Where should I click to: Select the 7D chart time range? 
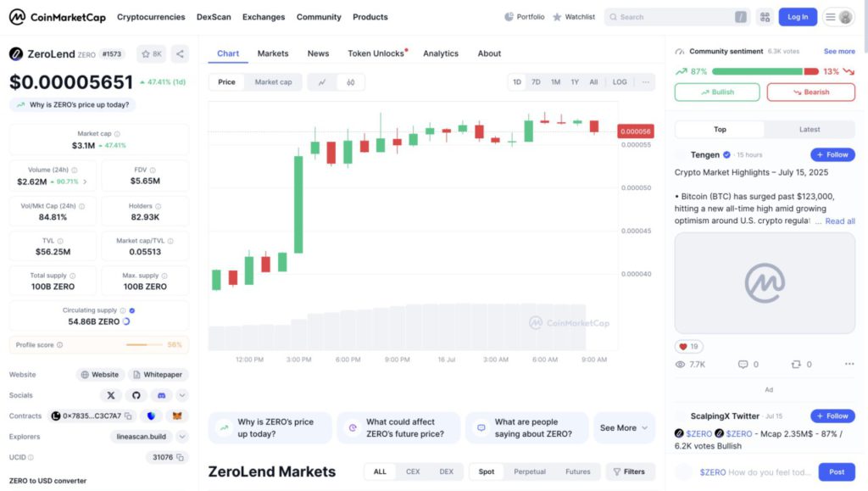click(x=536, y=82)
